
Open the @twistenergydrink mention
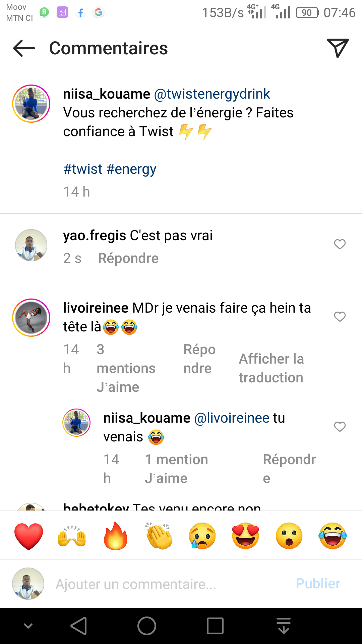tap(212, 94)
